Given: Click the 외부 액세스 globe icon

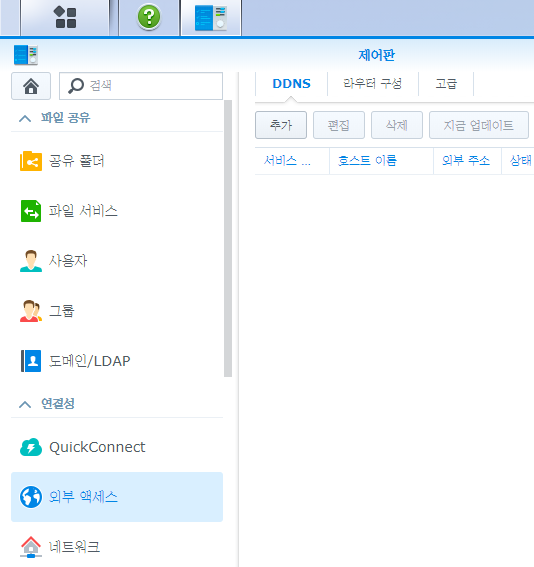Looking at the screenshot, I should [x=31, y=497].
